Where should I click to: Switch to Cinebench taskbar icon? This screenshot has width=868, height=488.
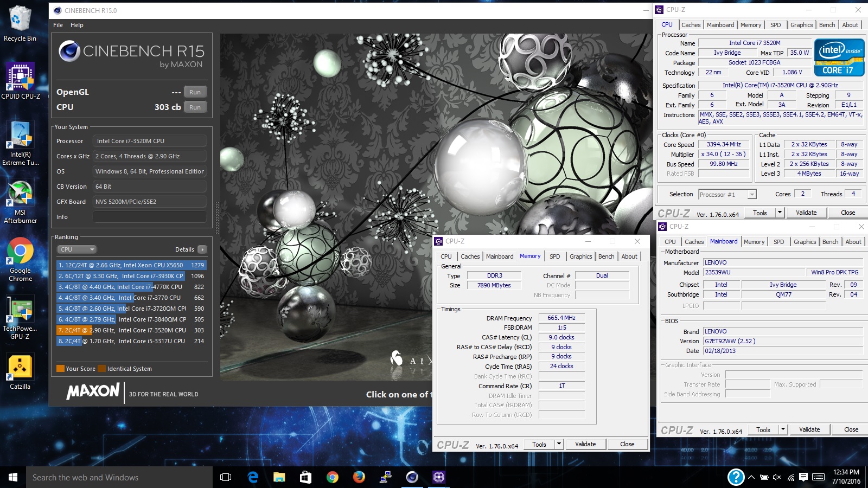pos(412,477)
